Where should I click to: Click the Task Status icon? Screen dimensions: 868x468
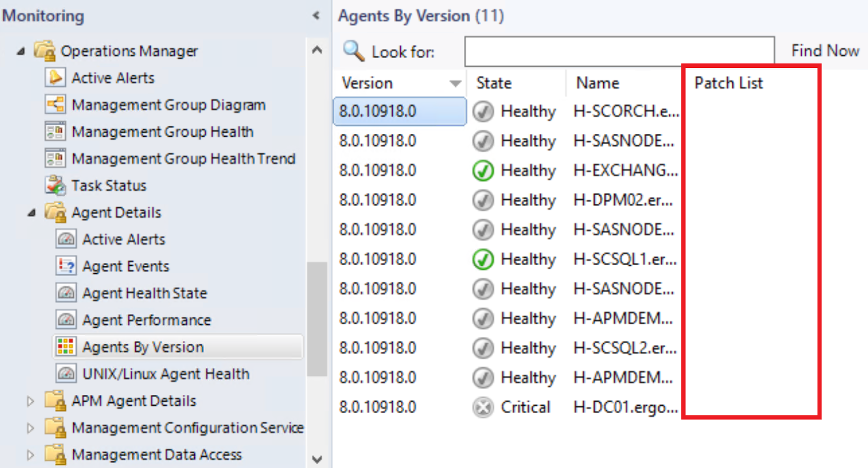(55, 185)
